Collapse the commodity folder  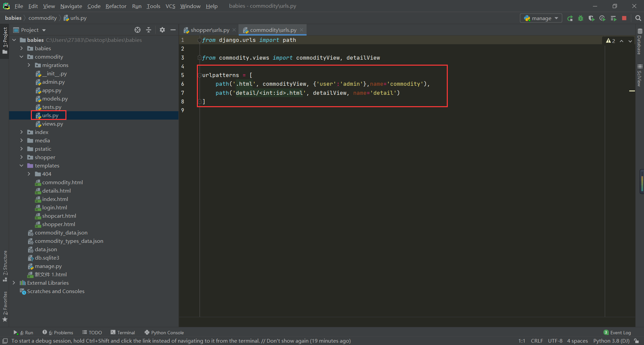21,57
